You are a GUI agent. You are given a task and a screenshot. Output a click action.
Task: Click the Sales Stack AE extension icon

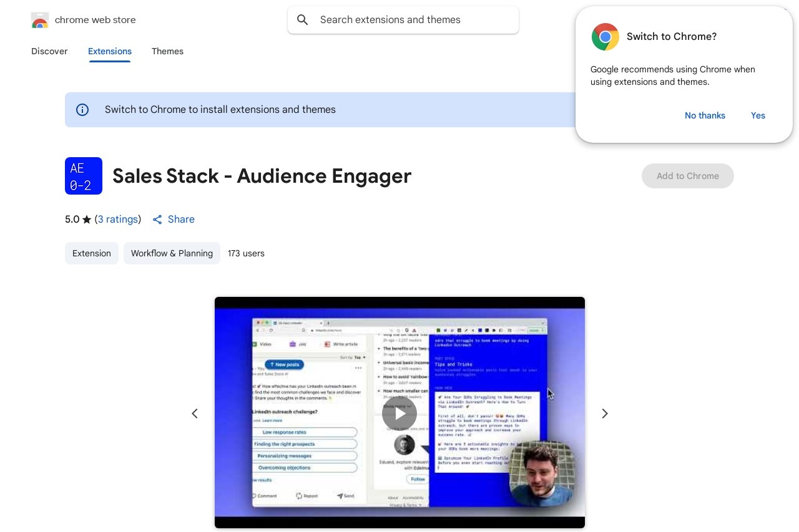[84, 176]
